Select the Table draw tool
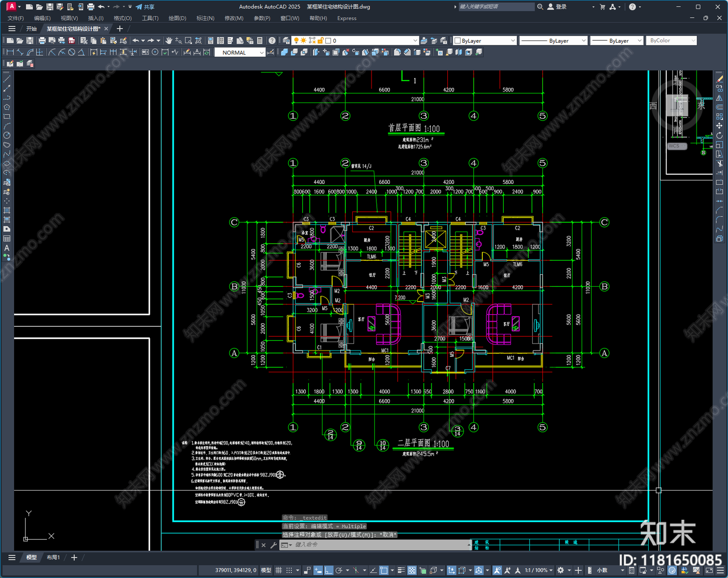 (7, 238)
